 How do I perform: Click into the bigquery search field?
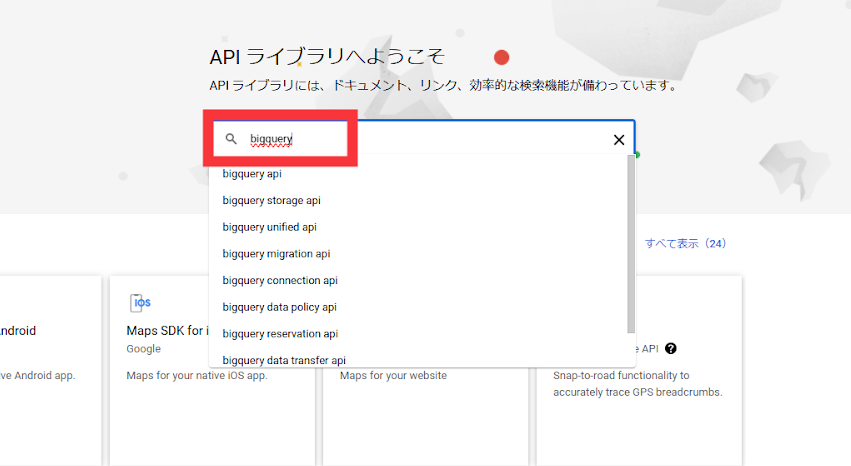423,139
